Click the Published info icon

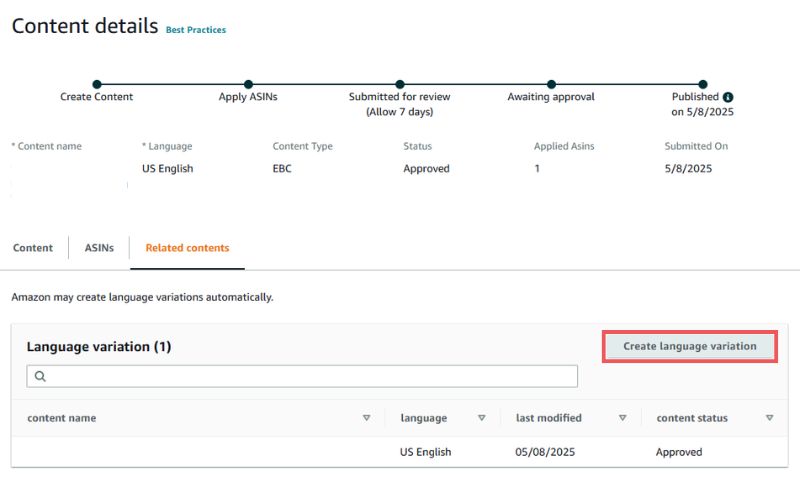coord(728,97)
